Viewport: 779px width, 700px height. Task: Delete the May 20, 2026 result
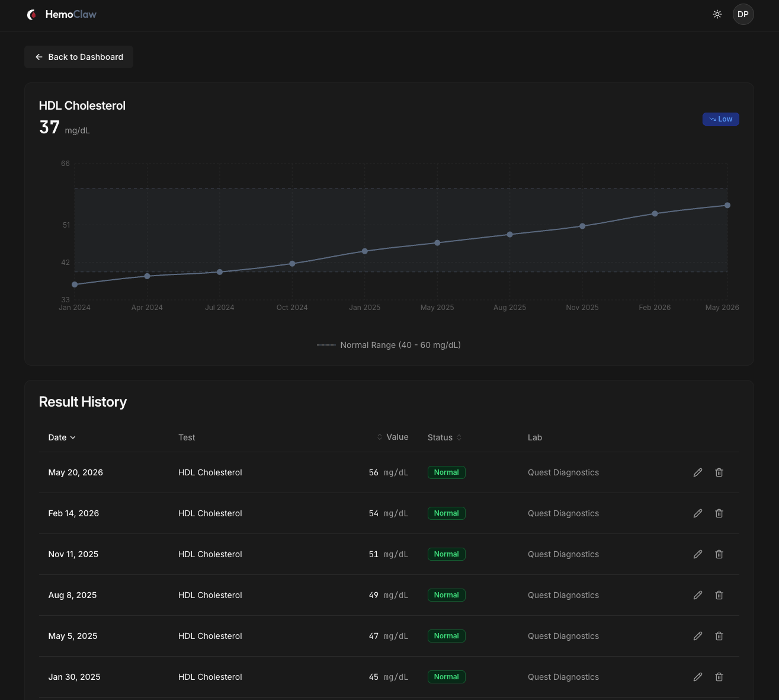pyautogui.click(x=719, y=472)
